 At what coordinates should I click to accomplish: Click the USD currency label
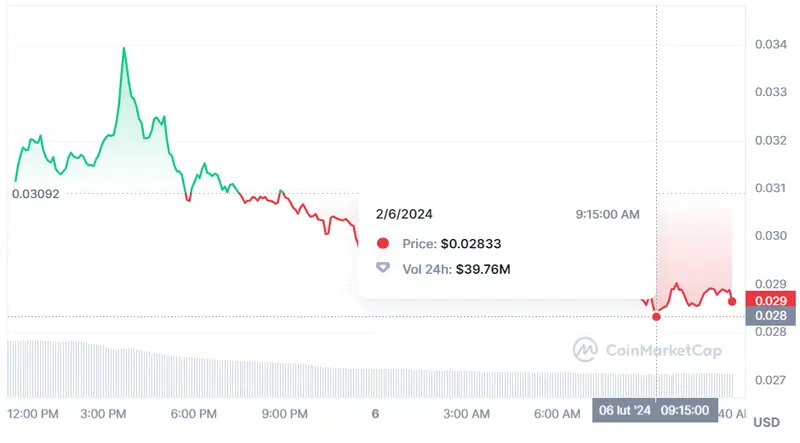click(x=766, y=422)
